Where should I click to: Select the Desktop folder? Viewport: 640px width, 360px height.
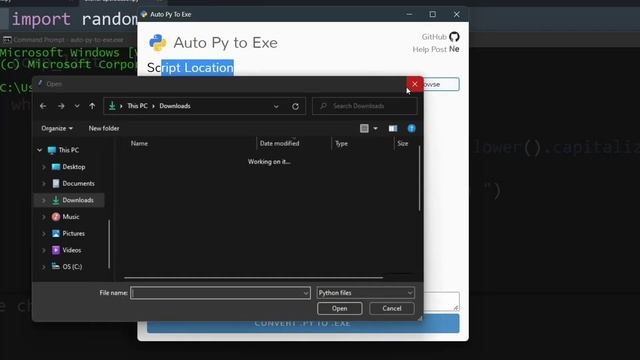click(x=73, y=167)
